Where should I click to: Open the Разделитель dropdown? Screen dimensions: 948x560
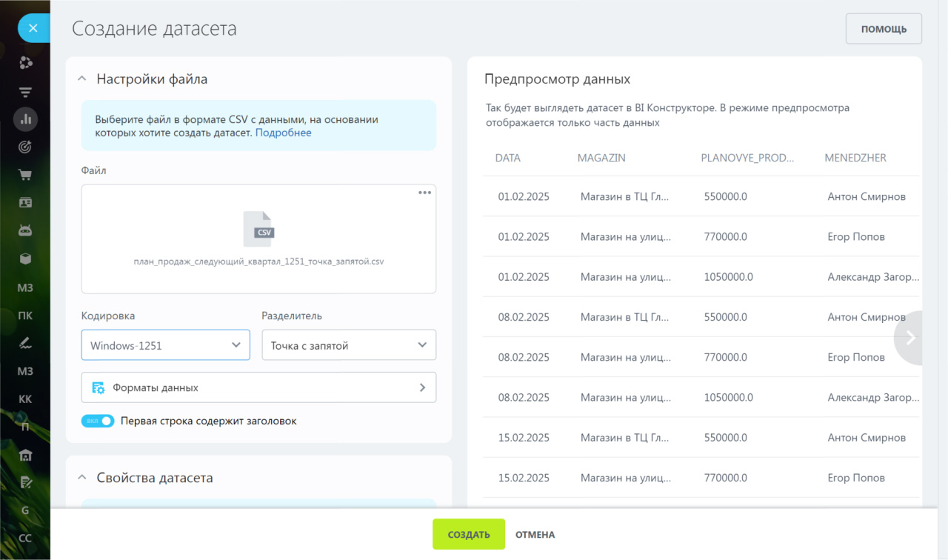[349, 345]
